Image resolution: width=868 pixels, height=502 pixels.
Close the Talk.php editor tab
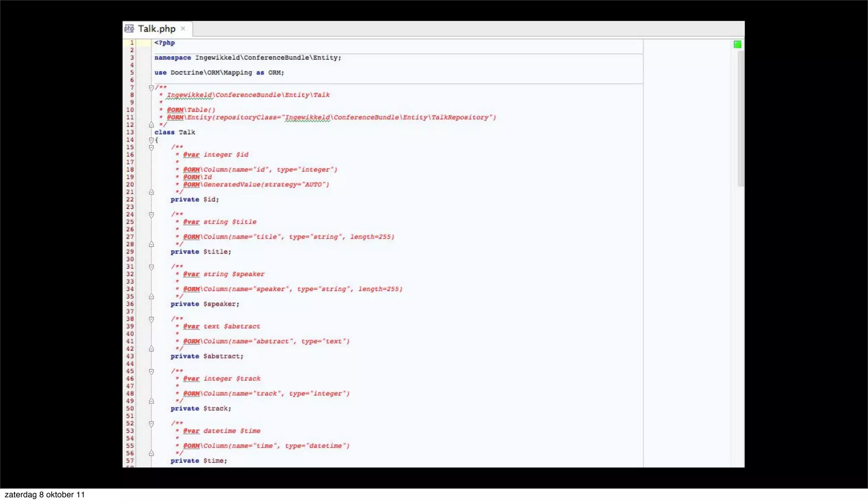tap(183, 28)
